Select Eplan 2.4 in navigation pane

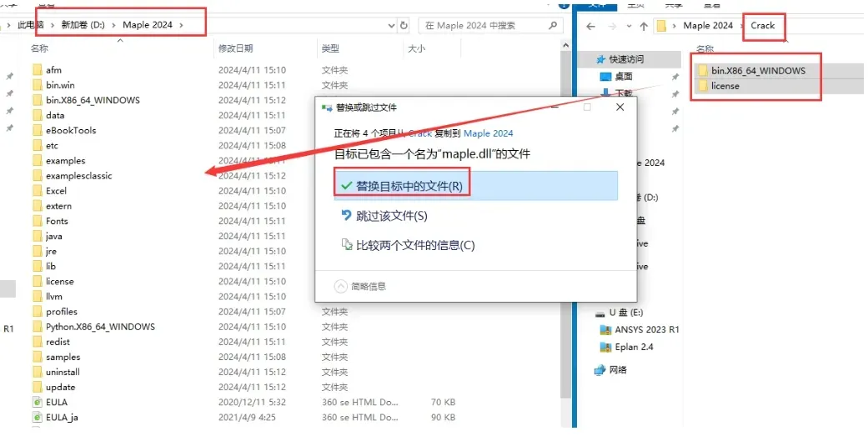click(x=634, y=347)
